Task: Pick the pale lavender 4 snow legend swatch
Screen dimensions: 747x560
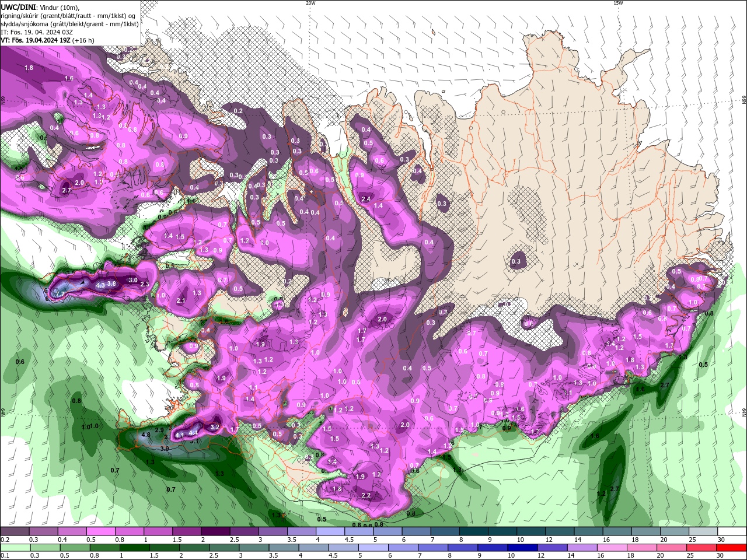Action: coord(330,531)
